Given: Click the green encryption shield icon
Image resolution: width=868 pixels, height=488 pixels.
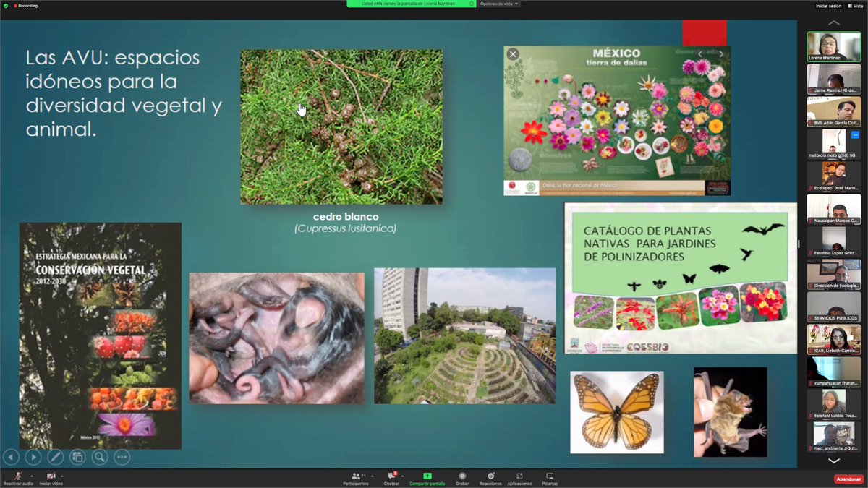Looking at the screenshot, I should pyautogui.click(x=6, y=5).
